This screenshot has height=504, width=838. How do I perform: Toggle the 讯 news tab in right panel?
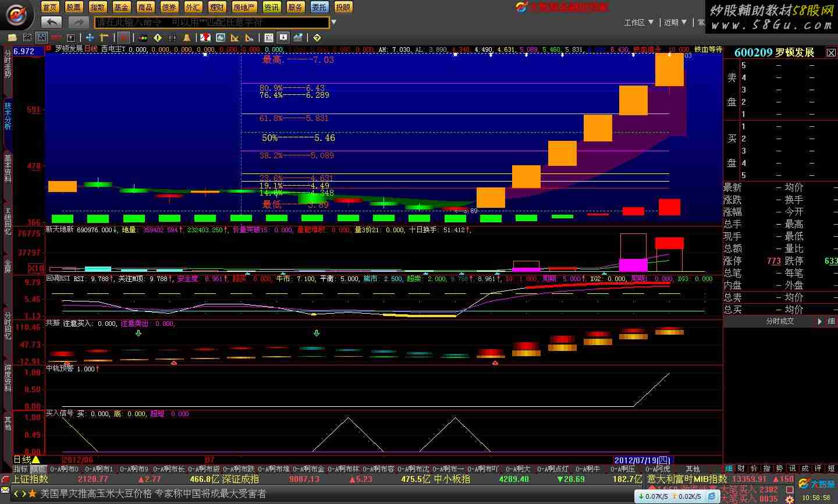click(792, 468)
